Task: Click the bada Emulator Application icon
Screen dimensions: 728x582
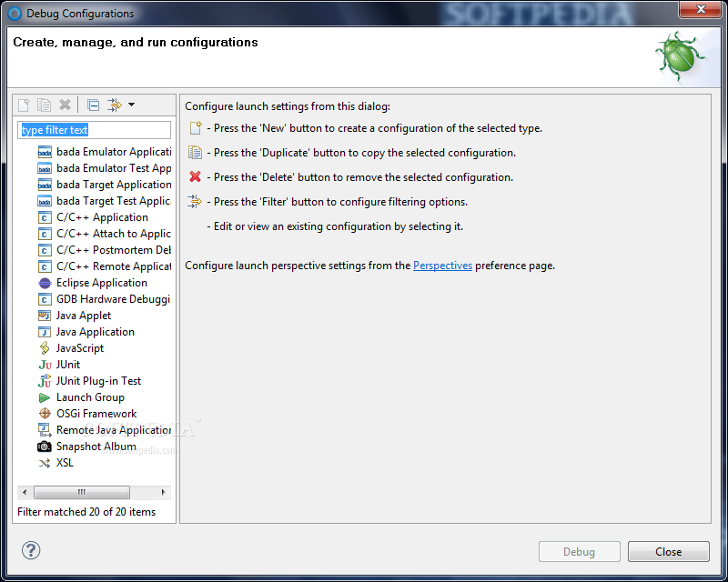Action: pos(45,152)
